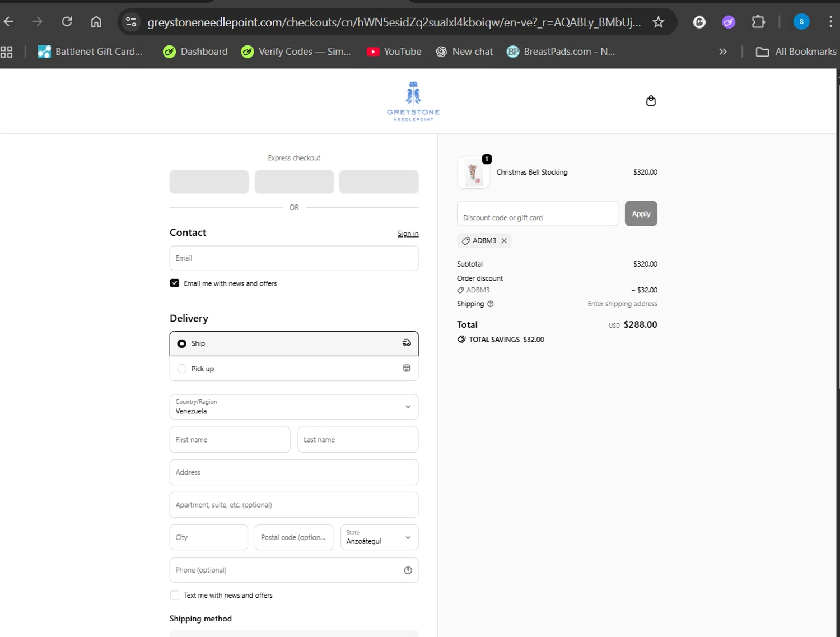Click the purple extension icon
This screenshot has width=840, height=637.
click(x=729, y=22)
